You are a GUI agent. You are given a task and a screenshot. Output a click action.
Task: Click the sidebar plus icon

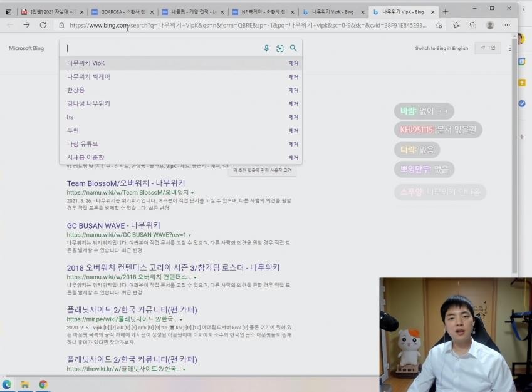(x=522, y=137)
